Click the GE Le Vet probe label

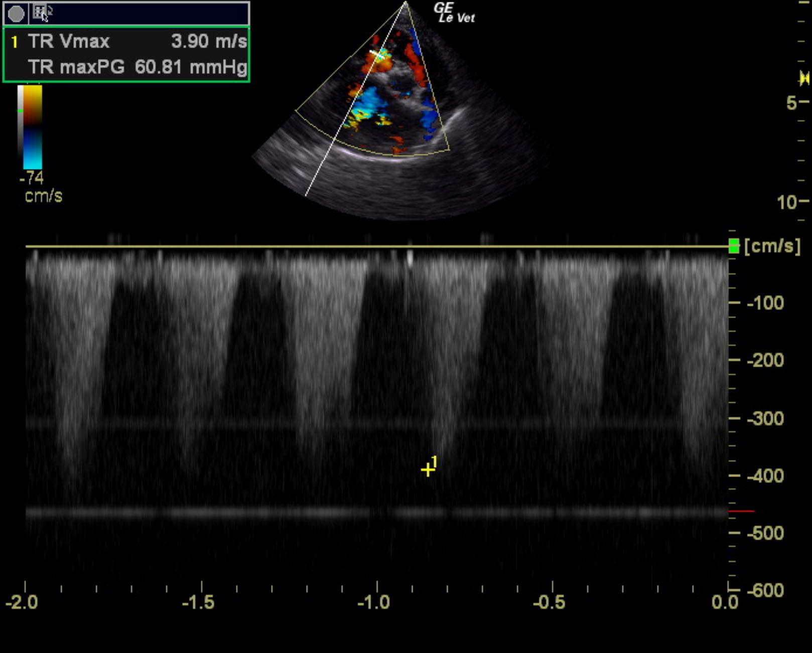[454, 13]
